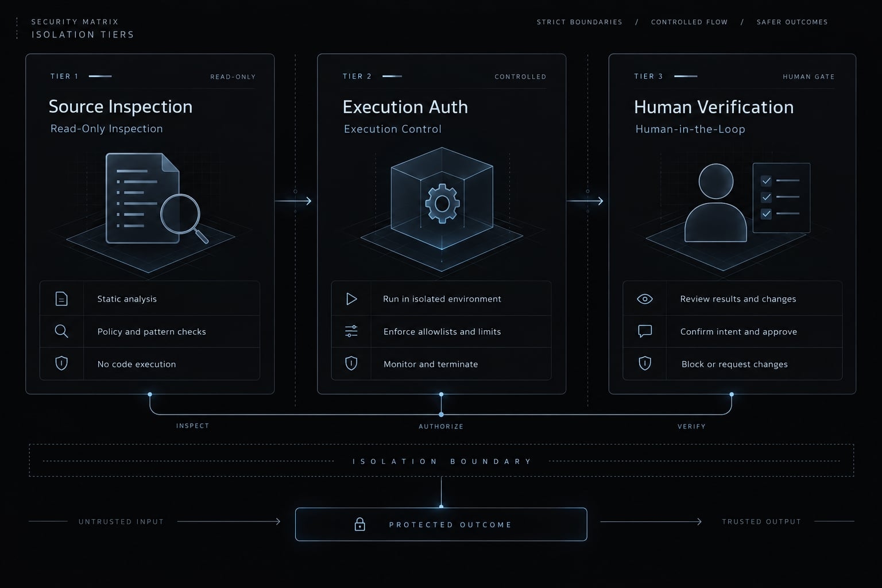Click the eye icon beside Review results and changes
Screen dimensions: 882x588
point(645,299)
